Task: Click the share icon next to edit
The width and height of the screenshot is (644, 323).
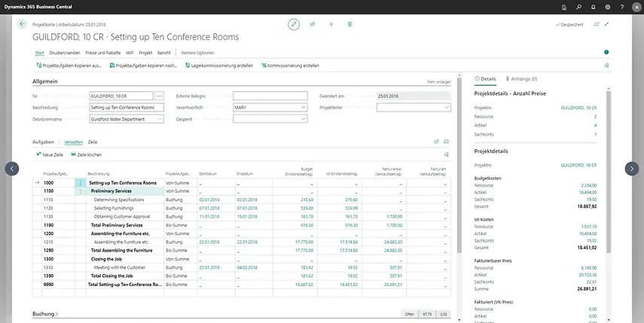Action: point(312,25)
